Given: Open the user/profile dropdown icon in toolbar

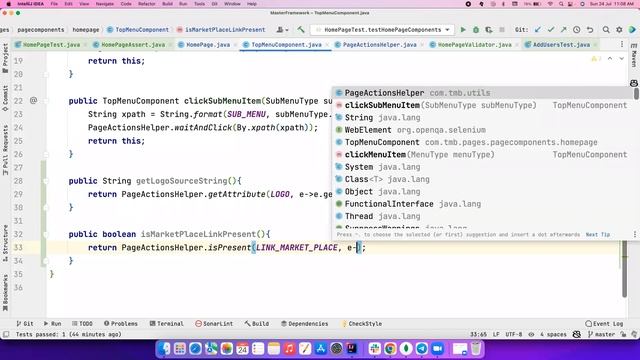Looking at the screenshot, I should (282, 29).
